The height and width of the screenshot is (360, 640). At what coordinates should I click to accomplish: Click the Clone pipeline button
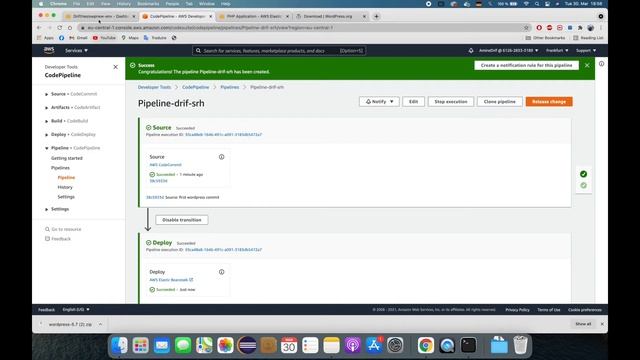(500, 102)
